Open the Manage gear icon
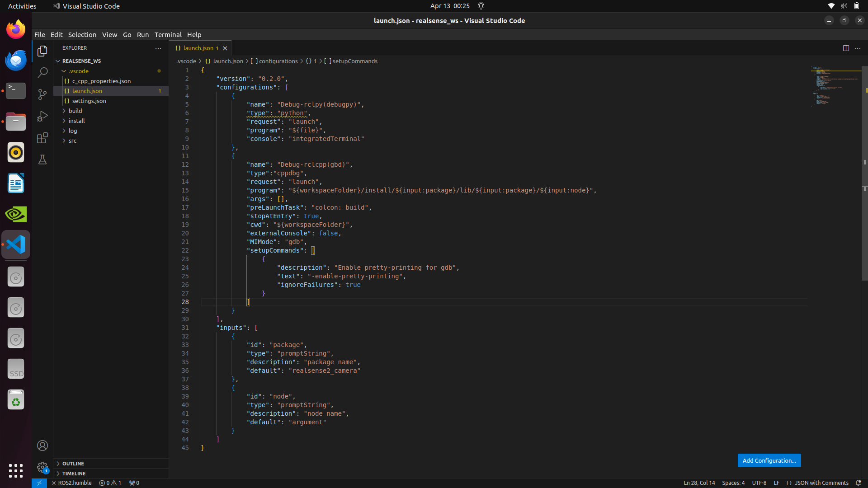The image size is (868, 488). [x=42, y=468]
